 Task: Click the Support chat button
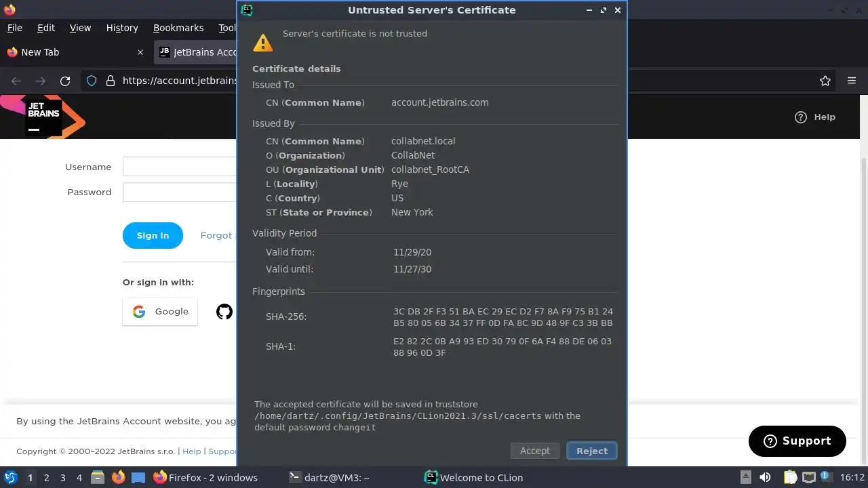click(x=797, y=441)
